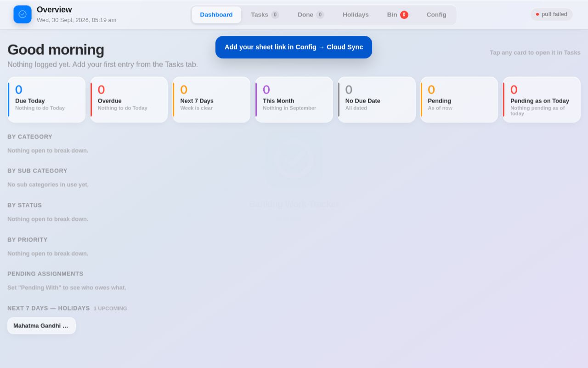
Task: Click the NEXT 7 DAYS — HOLIDAYS heading
Action: click(49, 308)
